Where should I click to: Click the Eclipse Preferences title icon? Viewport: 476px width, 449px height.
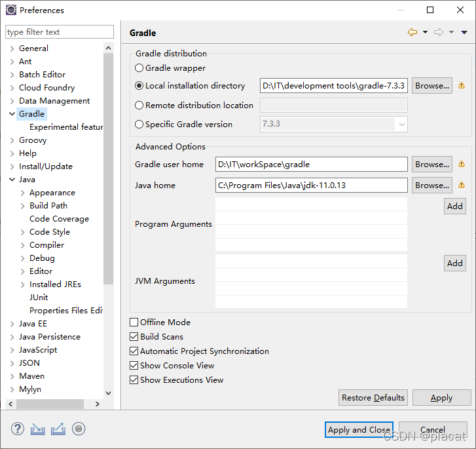click(x=11, y=10)
